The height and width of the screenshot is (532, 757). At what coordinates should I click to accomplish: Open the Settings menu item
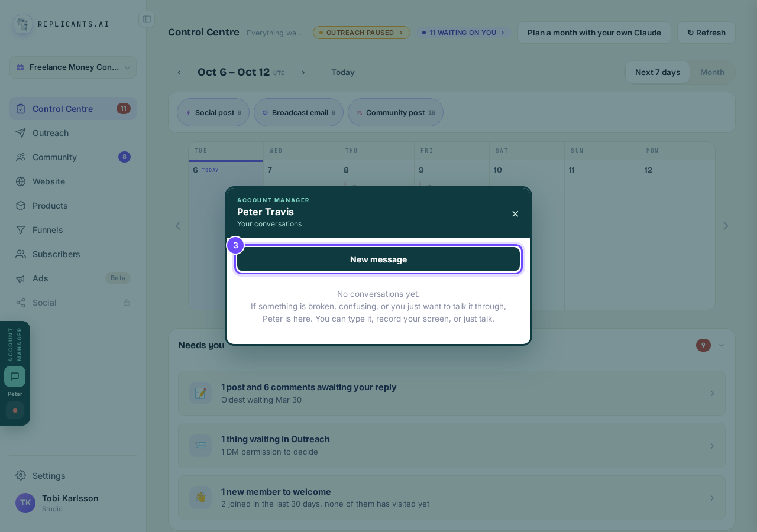(73, 475)
